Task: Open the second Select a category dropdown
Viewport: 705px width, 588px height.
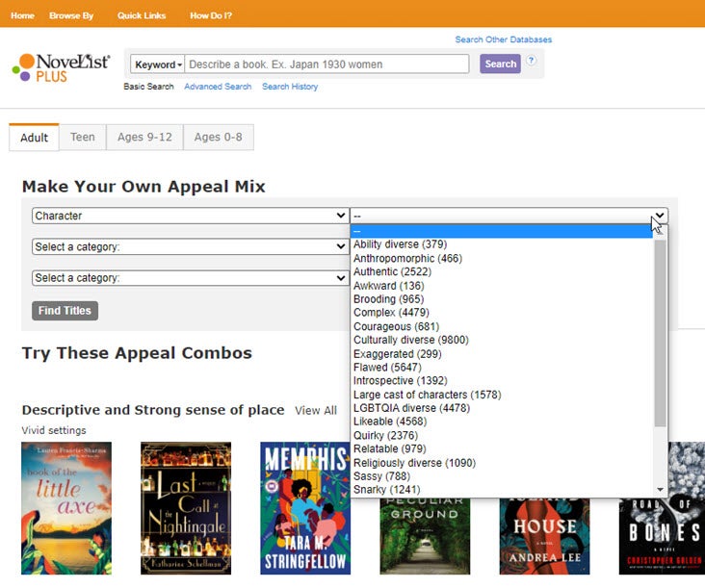Action: pyautogui.click(x=190, y=247)
